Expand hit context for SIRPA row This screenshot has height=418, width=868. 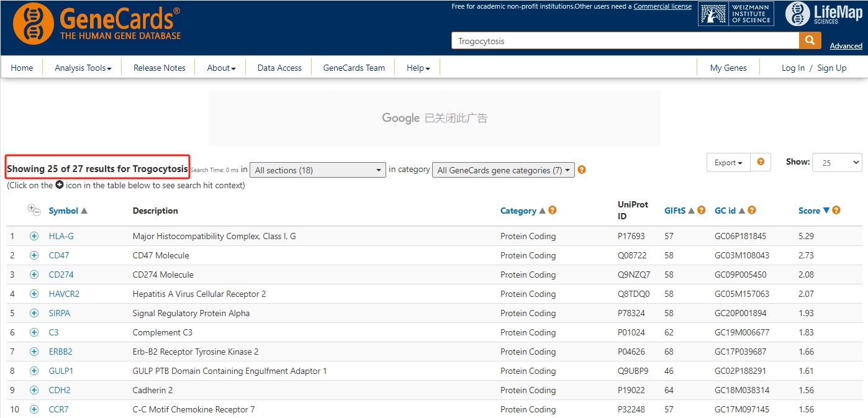click(34, 313)
